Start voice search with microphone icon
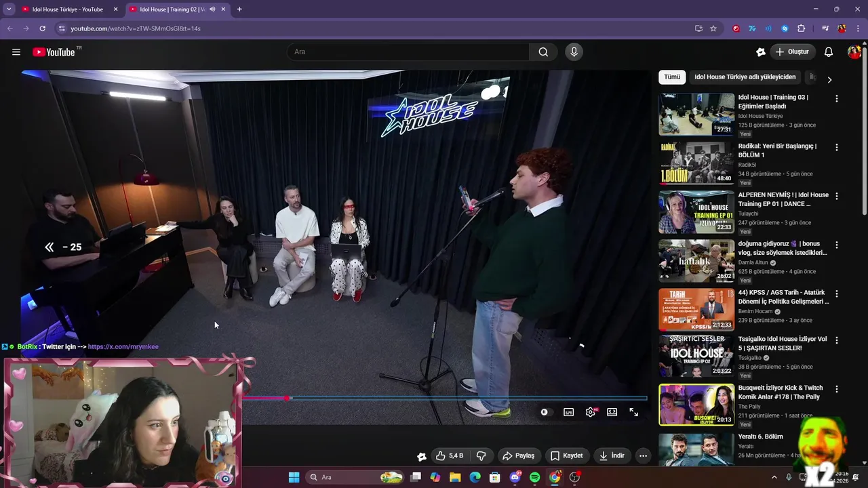868x488 pixels. [574, 52]
